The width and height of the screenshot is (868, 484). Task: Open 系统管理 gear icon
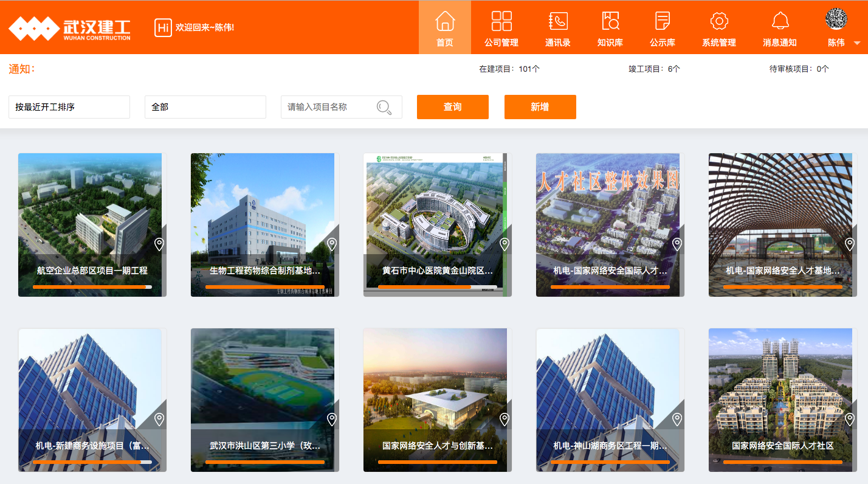click(719, 21)
